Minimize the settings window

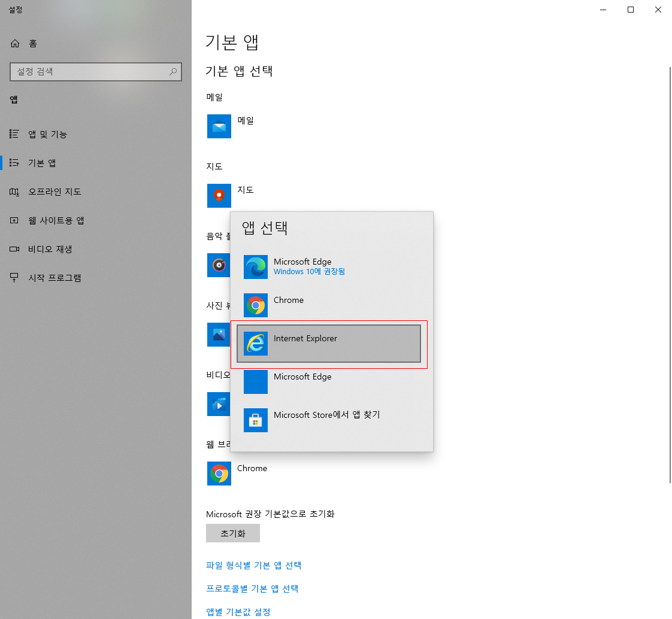coord(603,10)
